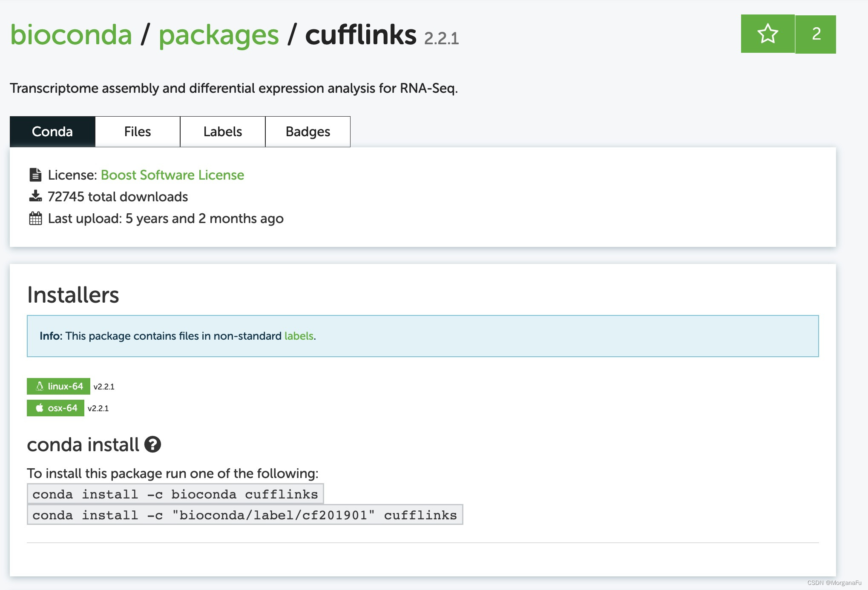Open the Boost Software License link
This screenshot has width=868, height=590.
click(172, 175)
